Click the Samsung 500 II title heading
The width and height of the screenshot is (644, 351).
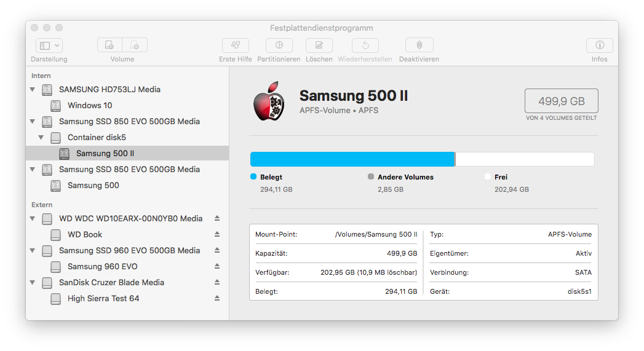tap(354, 96)
